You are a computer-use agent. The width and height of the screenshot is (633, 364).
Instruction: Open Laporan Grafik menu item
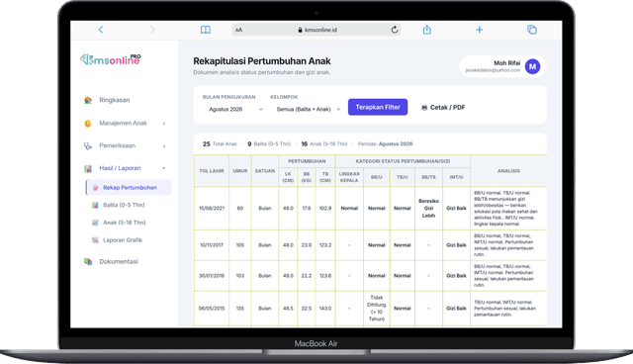(x=123, y=240)
